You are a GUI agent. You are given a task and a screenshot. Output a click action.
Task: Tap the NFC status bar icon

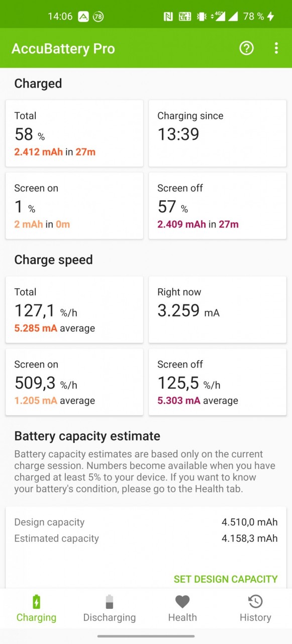168,17
